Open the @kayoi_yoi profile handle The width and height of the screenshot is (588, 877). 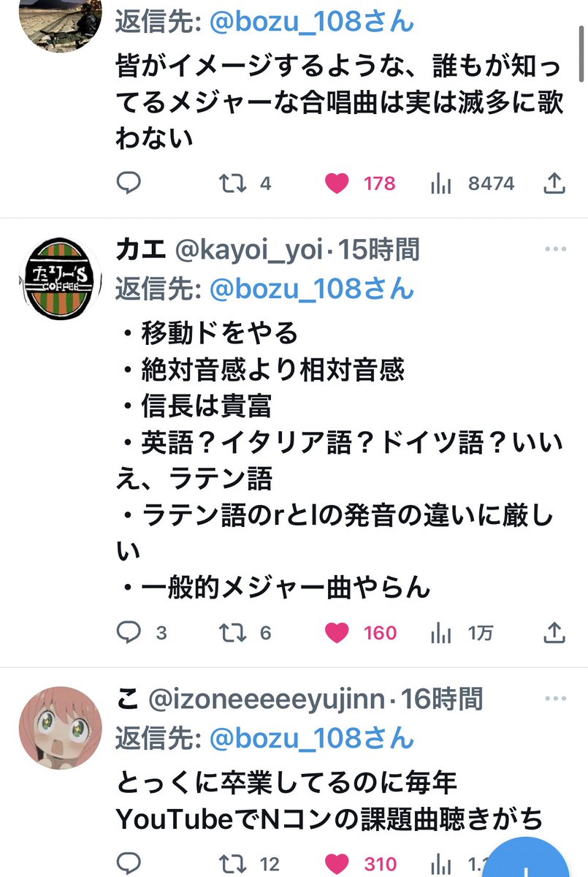[249, 250]
